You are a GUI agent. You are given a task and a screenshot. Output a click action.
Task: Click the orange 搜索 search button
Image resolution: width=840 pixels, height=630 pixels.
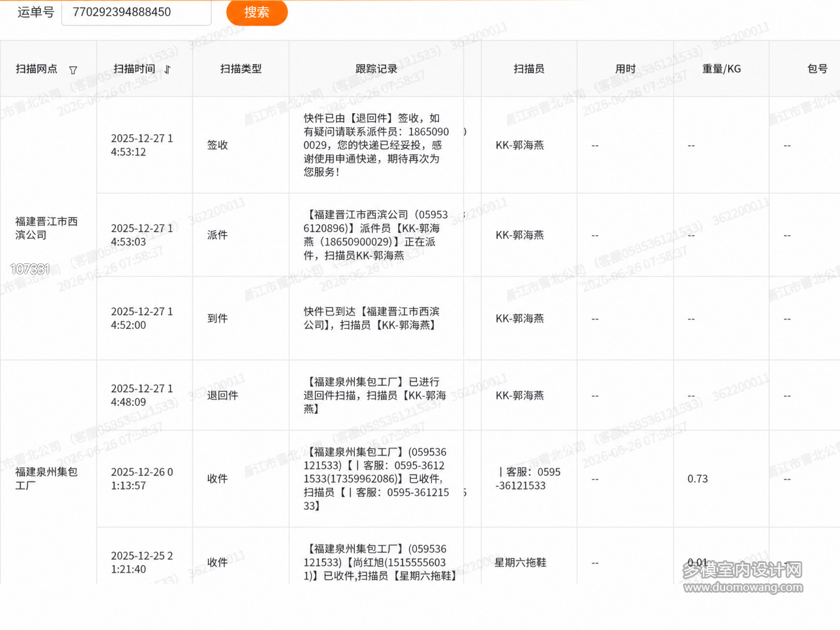pyautogui.click(x=257, y=12)
